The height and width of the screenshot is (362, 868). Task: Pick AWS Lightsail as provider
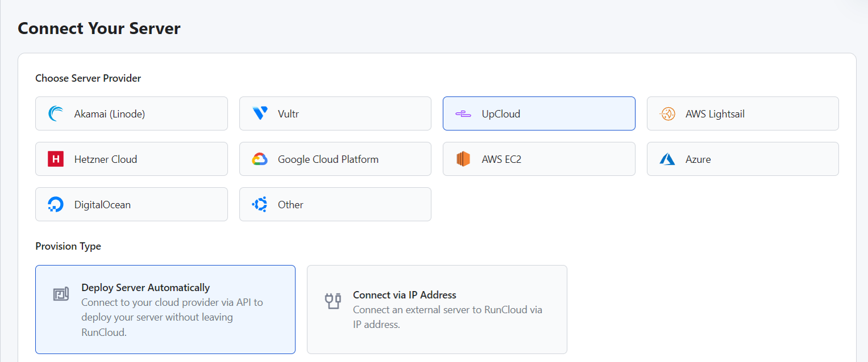[742, 113]
